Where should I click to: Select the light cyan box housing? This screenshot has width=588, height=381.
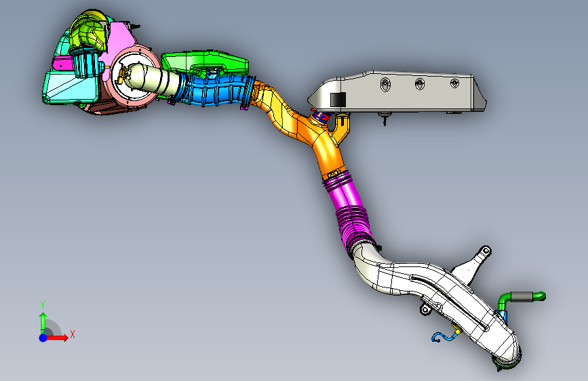(x=71, y=88)
